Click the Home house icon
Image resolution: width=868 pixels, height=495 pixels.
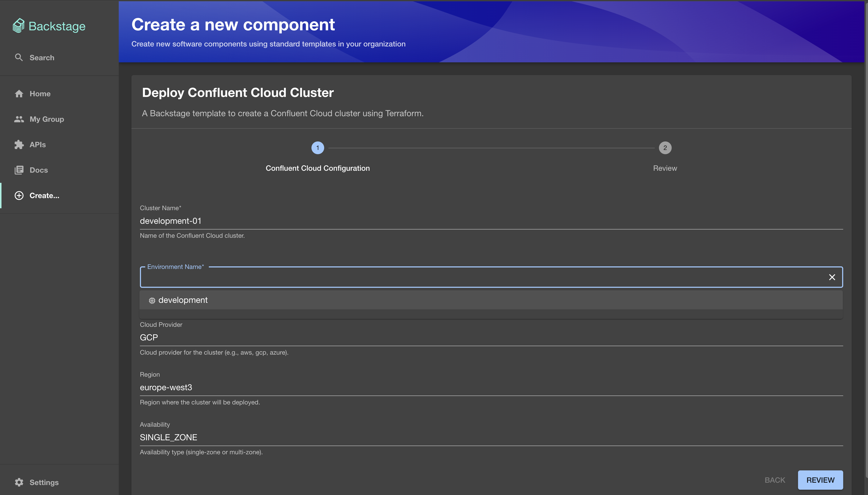coord(19,94)
